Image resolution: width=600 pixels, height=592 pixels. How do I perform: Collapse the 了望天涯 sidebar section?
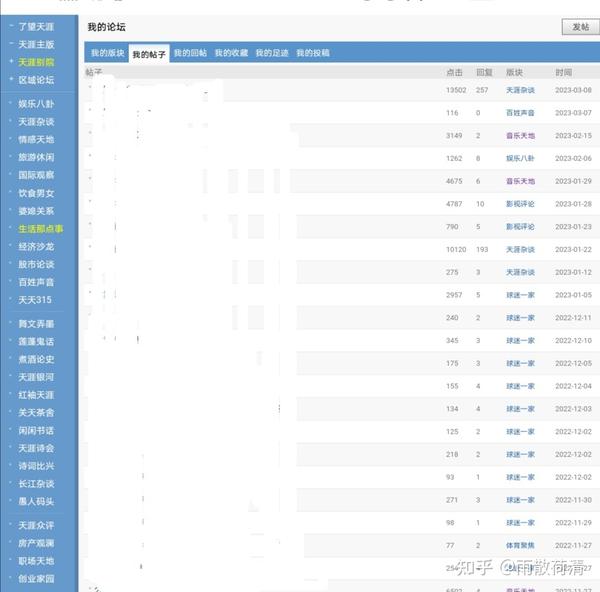(x=11, y=26)
